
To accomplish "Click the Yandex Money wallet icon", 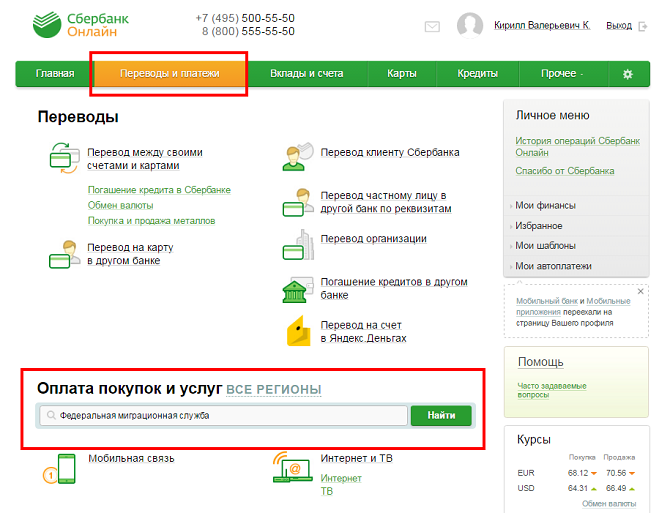I will [x=298, y=331].
